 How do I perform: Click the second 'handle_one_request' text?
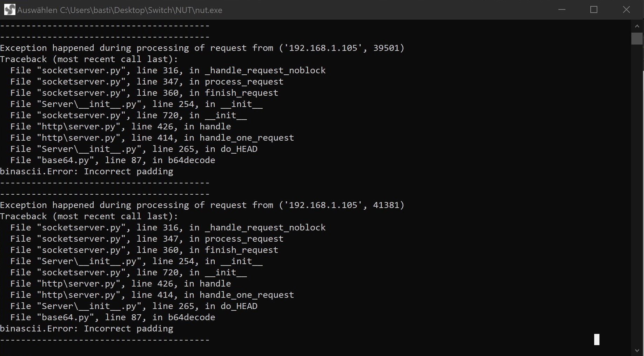(x=247, y=295)
